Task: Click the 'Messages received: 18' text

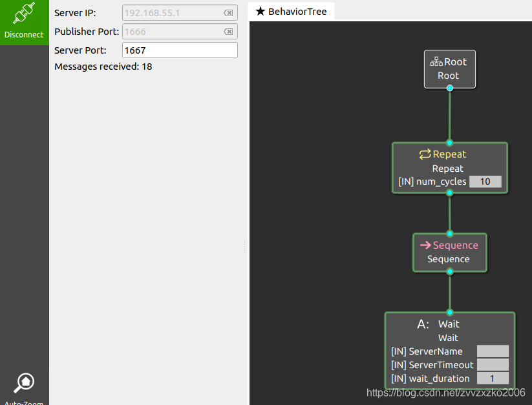Action: (103, 67)
